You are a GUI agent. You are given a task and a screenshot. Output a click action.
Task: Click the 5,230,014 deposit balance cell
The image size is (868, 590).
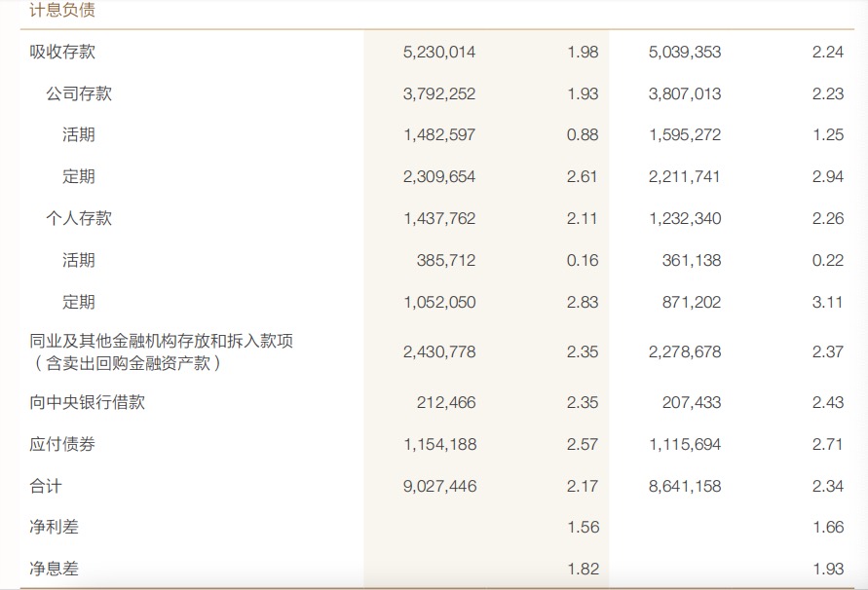(x=439, y=52)
